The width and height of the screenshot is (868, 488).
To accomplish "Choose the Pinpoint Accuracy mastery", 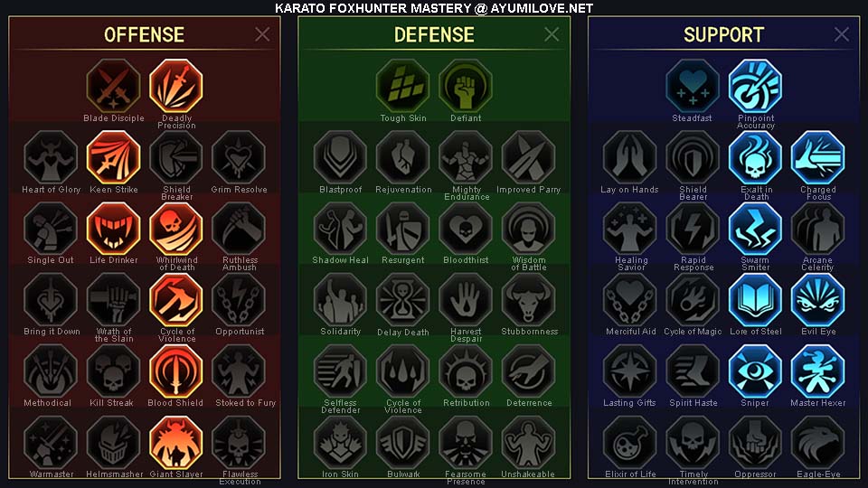I will pyautogui.click(x=755, y=86).
